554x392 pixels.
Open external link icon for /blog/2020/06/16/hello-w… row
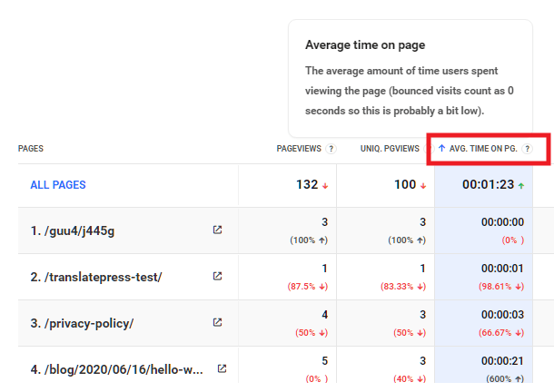pyautogui.click(x=222, y=368)
